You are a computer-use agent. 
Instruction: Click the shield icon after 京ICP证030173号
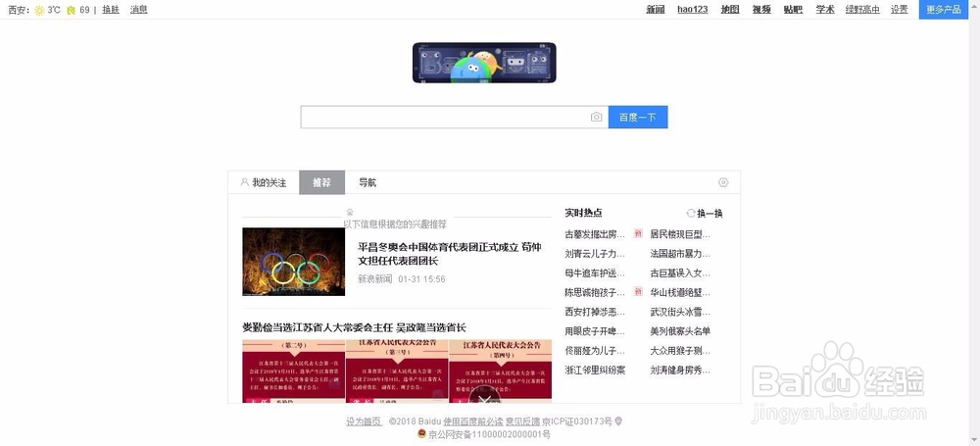(x=618, y=421)
